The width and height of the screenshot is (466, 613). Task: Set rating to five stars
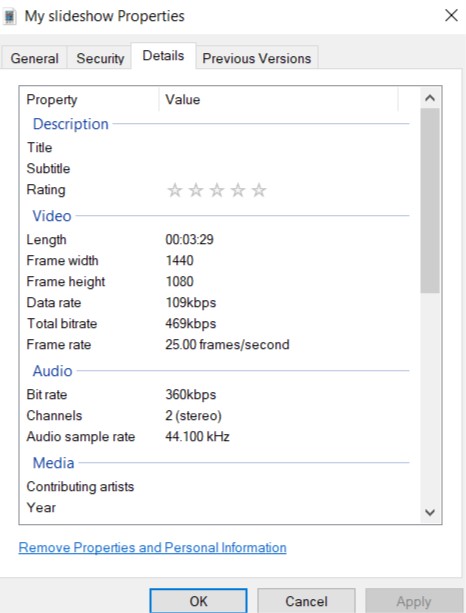(259, 190)
